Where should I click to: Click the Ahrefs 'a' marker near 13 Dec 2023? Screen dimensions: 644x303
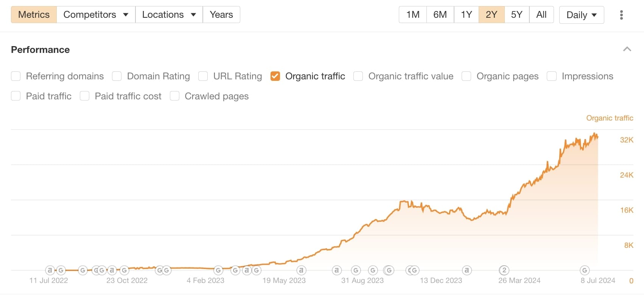tap(467, 270)
